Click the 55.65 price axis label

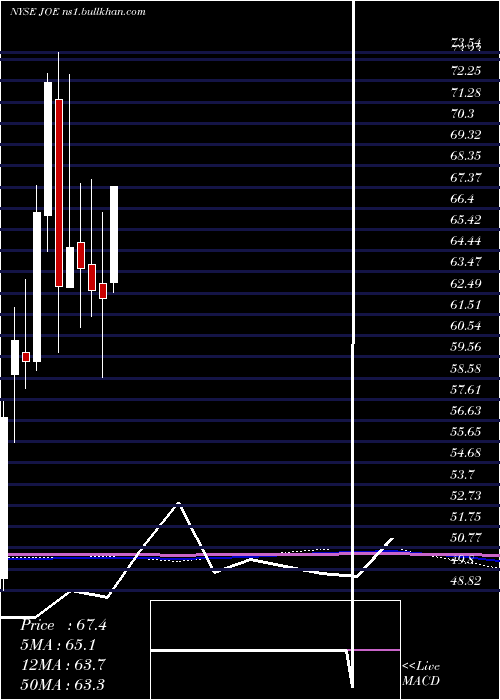tap(466, 431)
